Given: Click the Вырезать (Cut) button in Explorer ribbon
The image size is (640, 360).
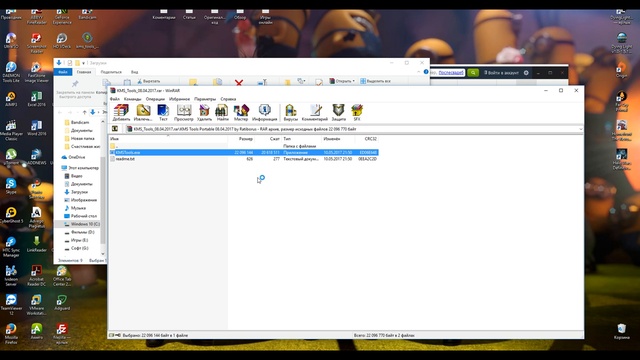Looking at the screenshot, I should [149, 81].
